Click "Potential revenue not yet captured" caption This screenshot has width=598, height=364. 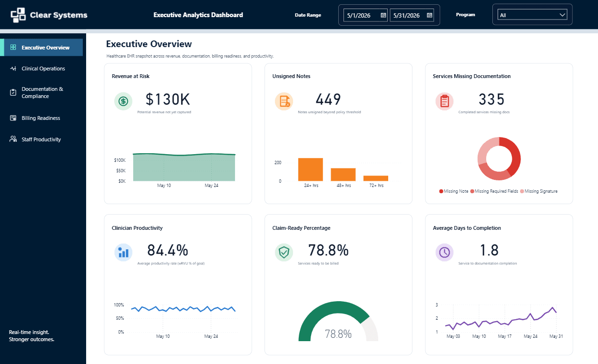[x=164, y=112]
